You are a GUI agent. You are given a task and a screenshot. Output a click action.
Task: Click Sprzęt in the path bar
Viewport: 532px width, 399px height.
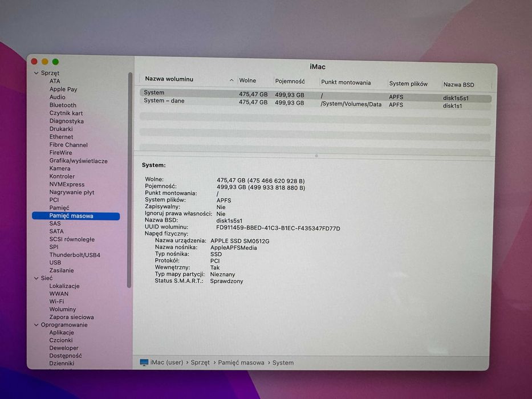200,363
